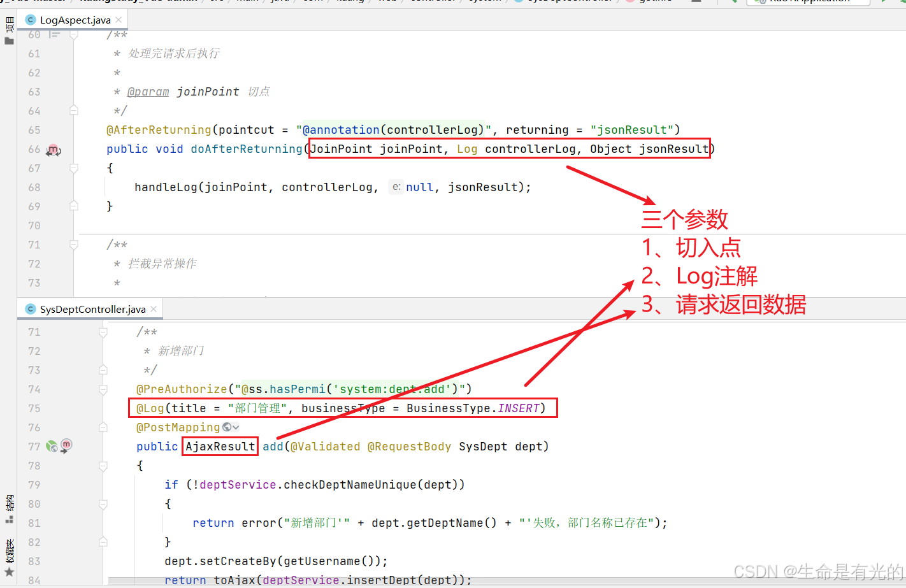
Task: Click the fold end marker at SysDeptController line 73
Action: click(x=103, y=369)
